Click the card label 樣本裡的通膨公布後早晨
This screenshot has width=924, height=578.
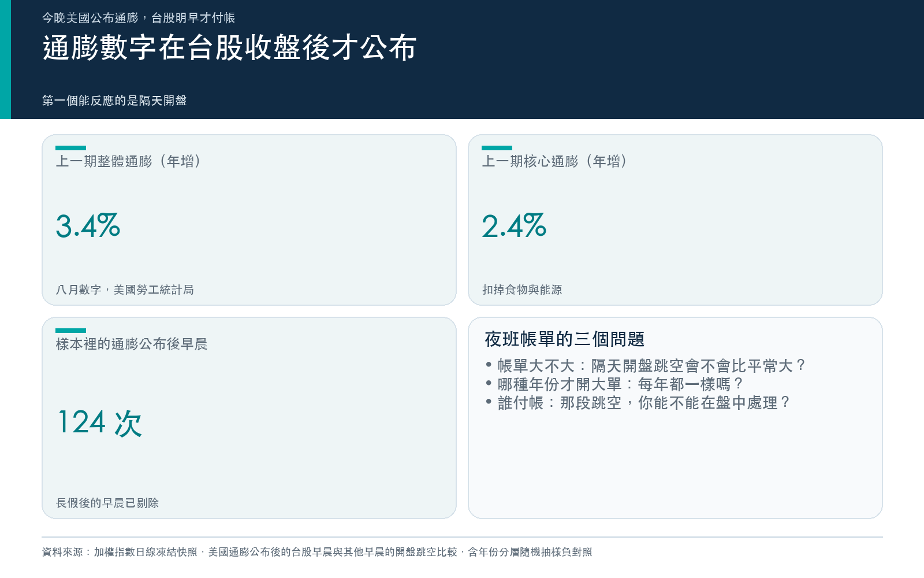click(x=132, y=344)
